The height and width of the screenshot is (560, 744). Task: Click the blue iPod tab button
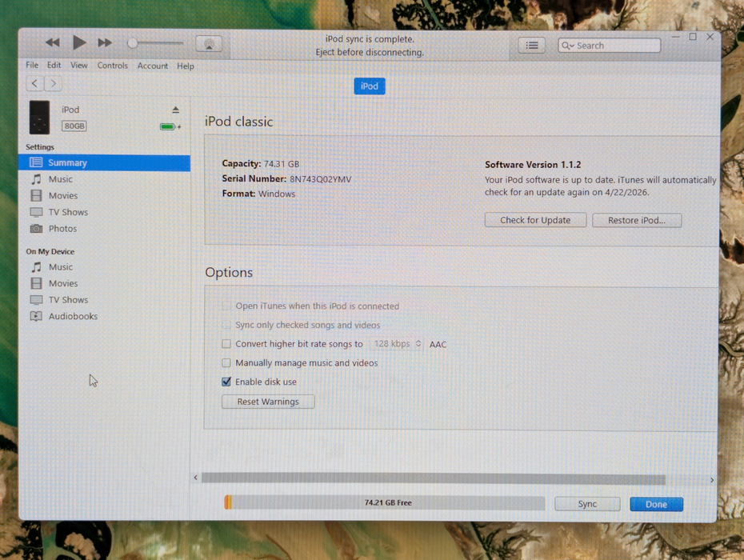click(369, 86)
